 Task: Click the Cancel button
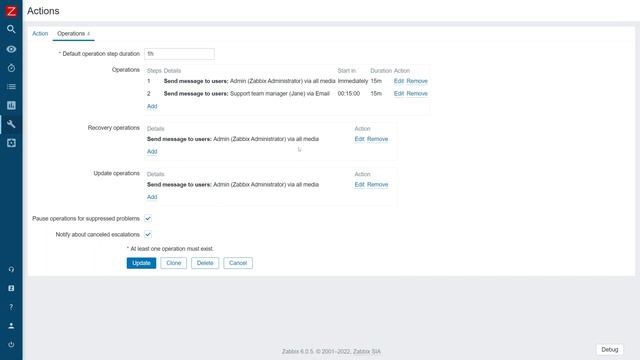coord(238,263)
